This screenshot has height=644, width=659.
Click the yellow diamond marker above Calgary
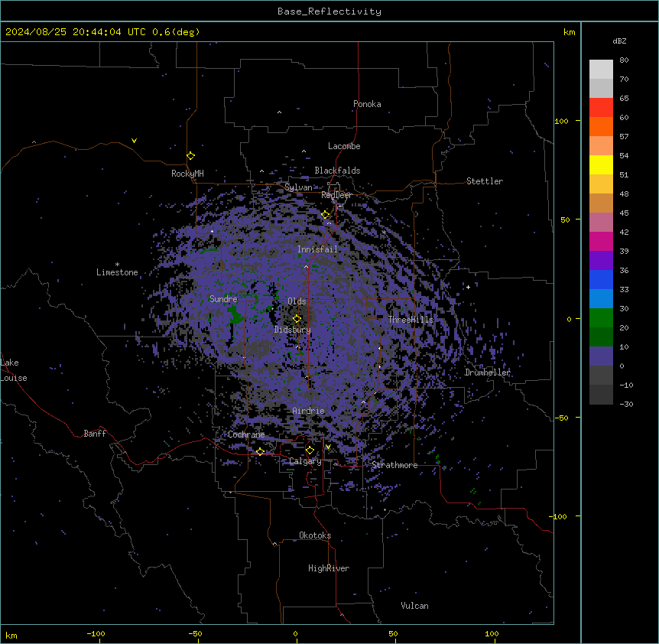(x=310, y=450)
